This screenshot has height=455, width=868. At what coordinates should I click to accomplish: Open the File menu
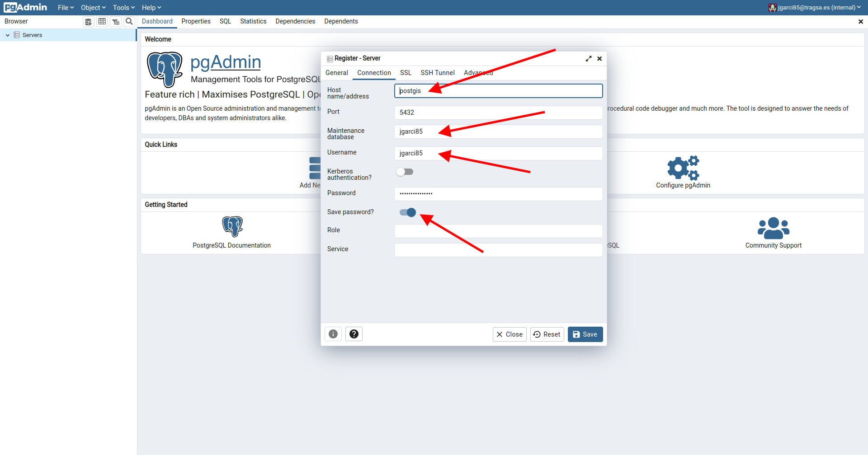pos(66,8)
